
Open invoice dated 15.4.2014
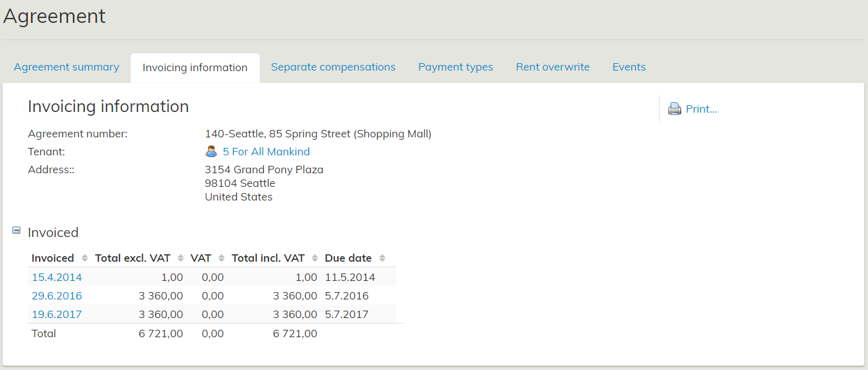coord(57,277)
